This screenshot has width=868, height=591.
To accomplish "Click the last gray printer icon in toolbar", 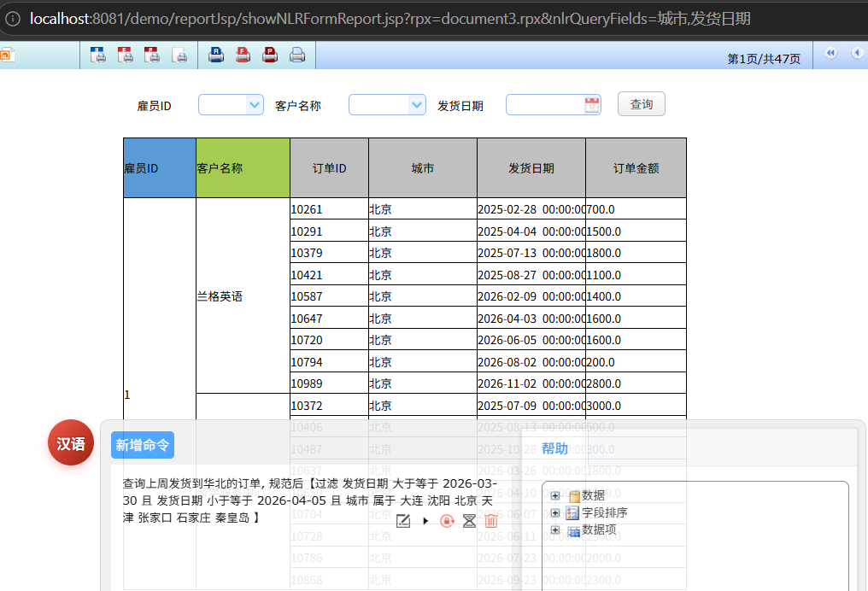I will [296, 56].
